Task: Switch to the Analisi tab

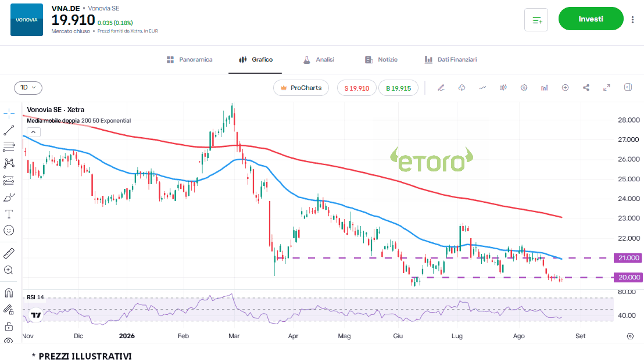Action: (319, 59)
